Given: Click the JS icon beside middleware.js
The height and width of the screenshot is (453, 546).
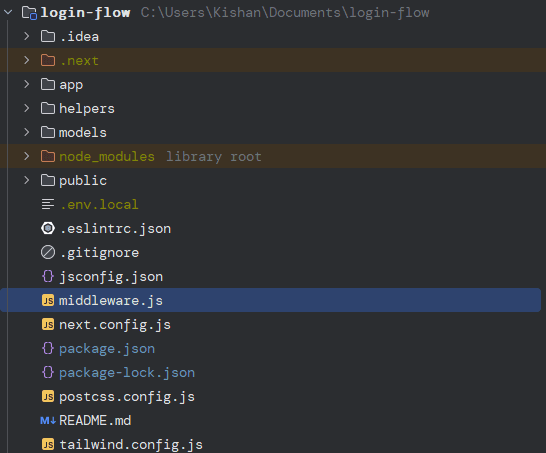Looking at the screenshot, I should pos(48,300).
